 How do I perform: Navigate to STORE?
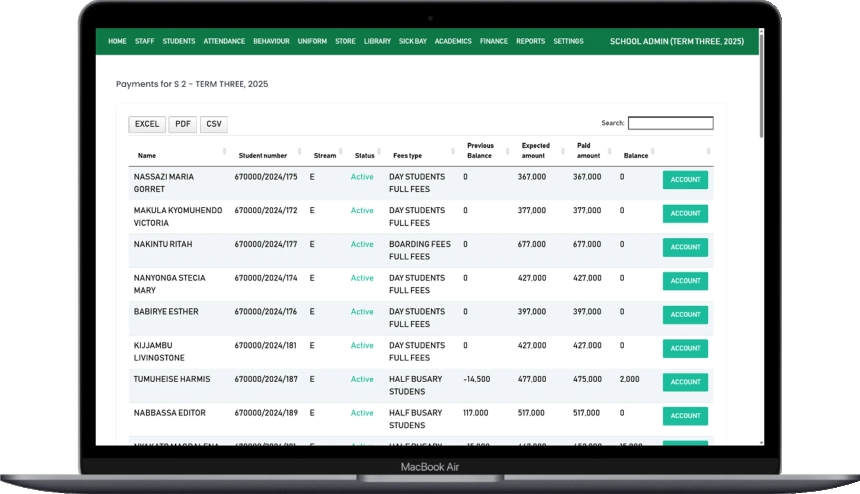click(x=345, y=41)
